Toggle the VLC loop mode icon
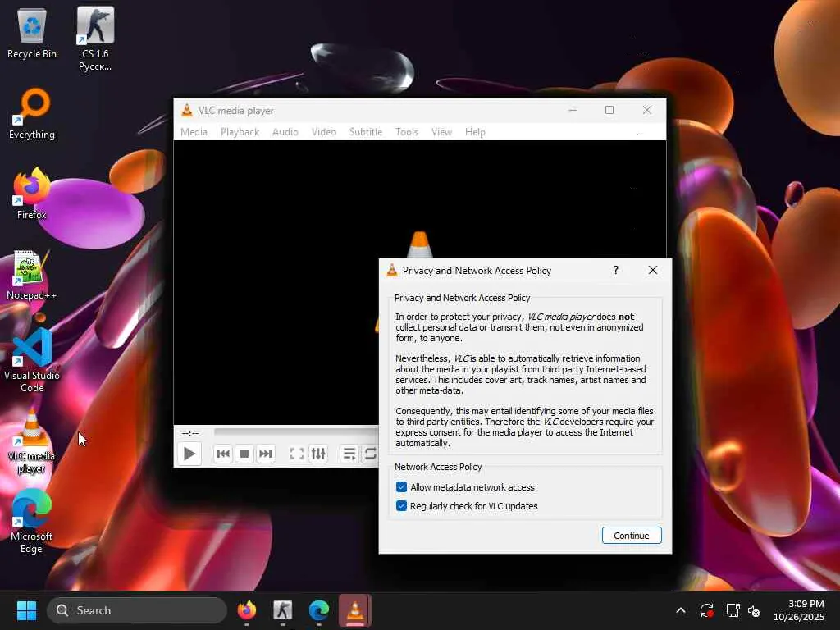This screenshot has width=840, height=630. tap(370, 454)
